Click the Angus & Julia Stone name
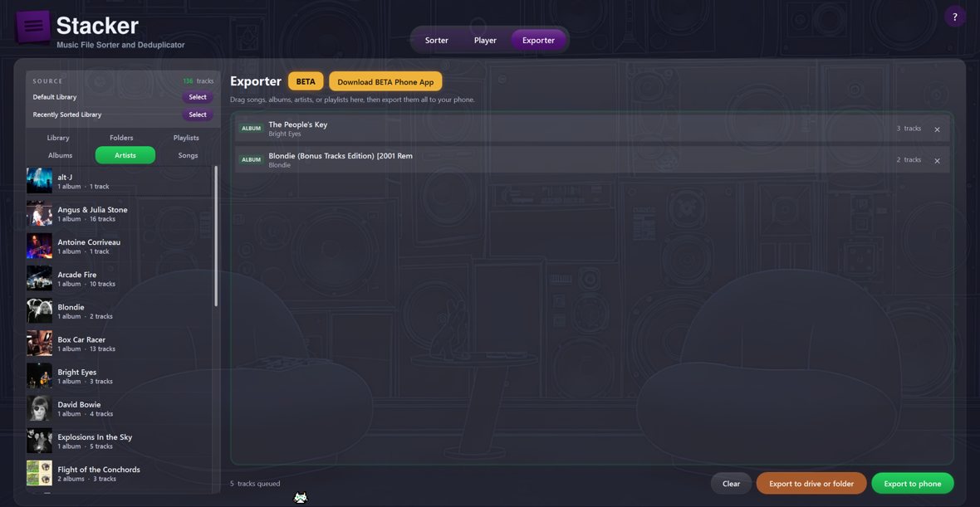 (92, 210)
